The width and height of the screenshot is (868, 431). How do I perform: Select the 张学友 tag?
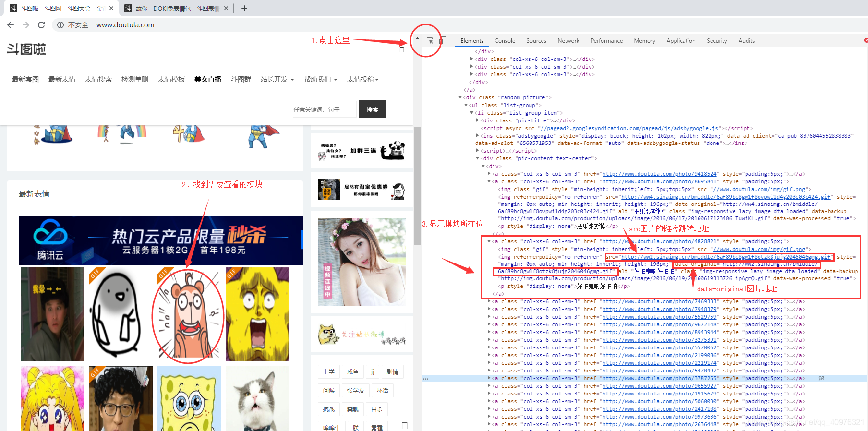(x=356, y=391)
